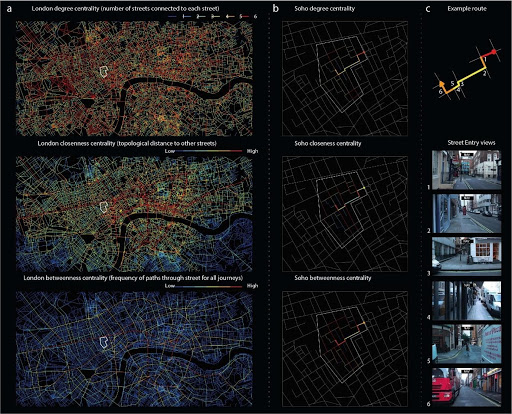Click legend value 1 in degree centrality legend
The height and width of the screenshot is (414, 512).
click(183, 16)
